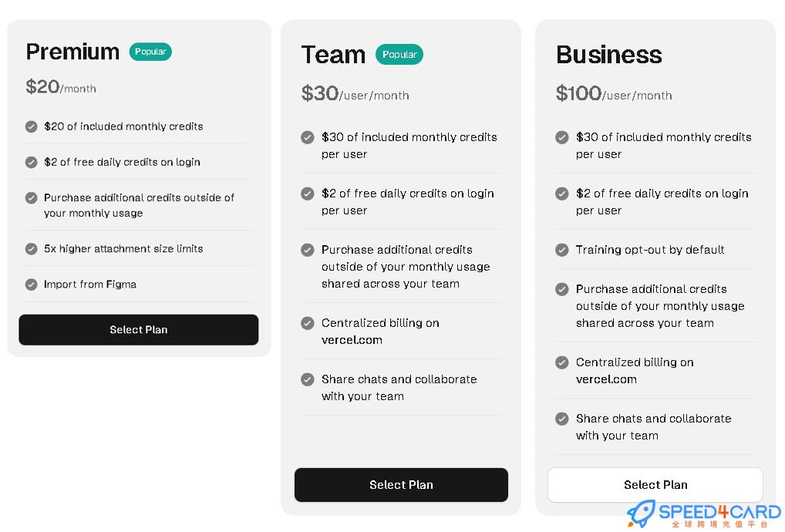Viewport: 785px width, 532px height.
Task: Click the Speed4Card rocket logo icon
Action: point(640,513)
